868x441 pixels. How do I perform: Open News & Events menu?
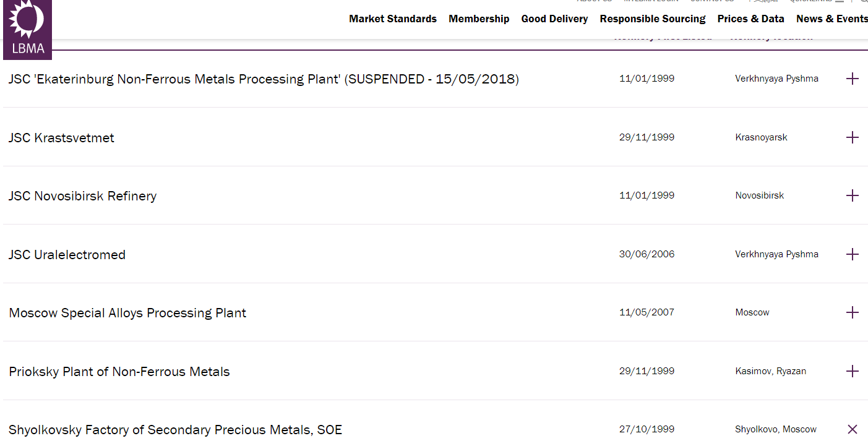click(831, 19)
